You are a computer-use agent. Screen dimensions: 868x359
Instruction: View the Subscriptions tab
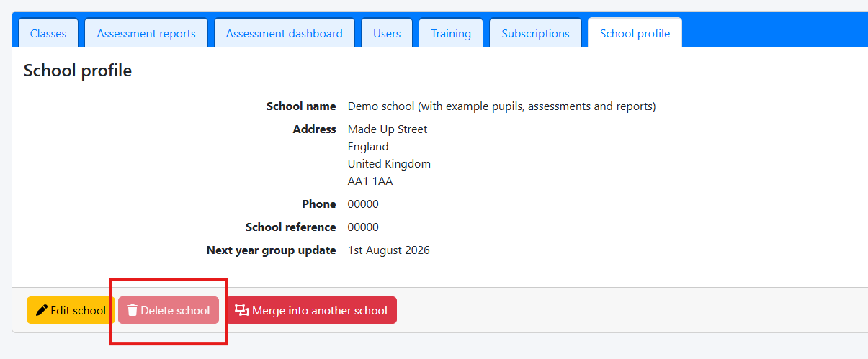click(x=535, y=34)
